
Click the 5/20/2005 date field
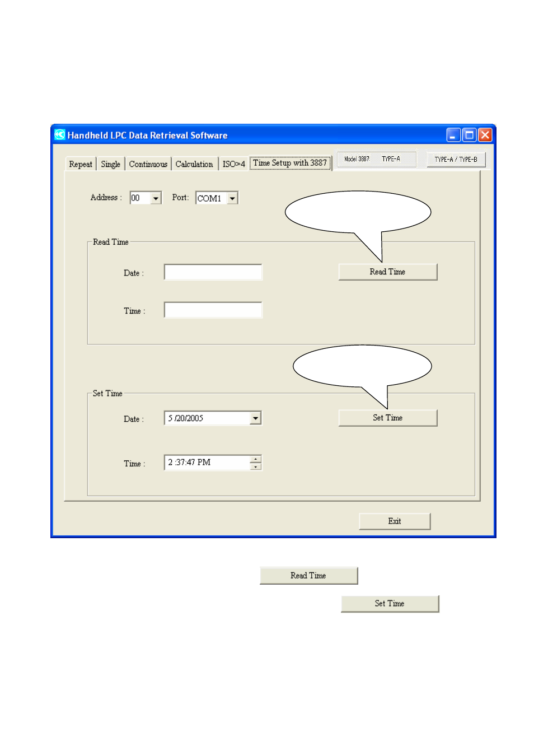[x=207, y=418]
